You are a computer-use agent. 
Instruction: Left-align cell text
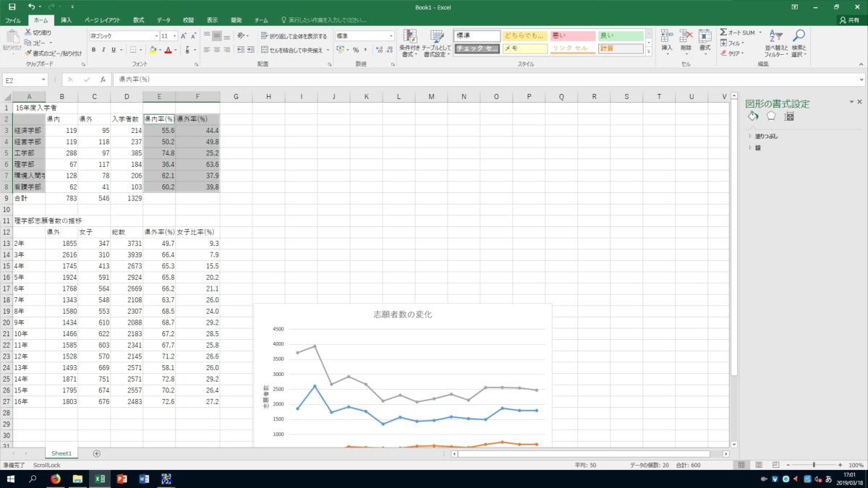206,50
